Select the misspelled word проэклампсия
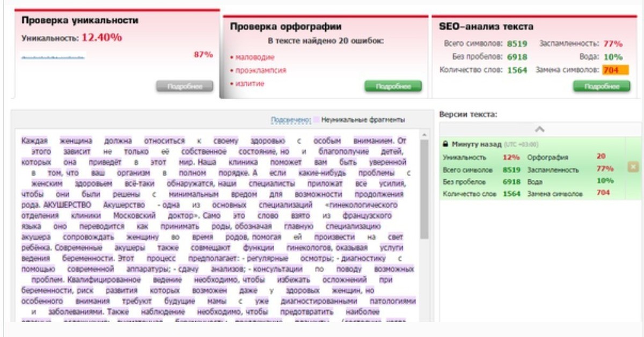 (x=261, y=70)
